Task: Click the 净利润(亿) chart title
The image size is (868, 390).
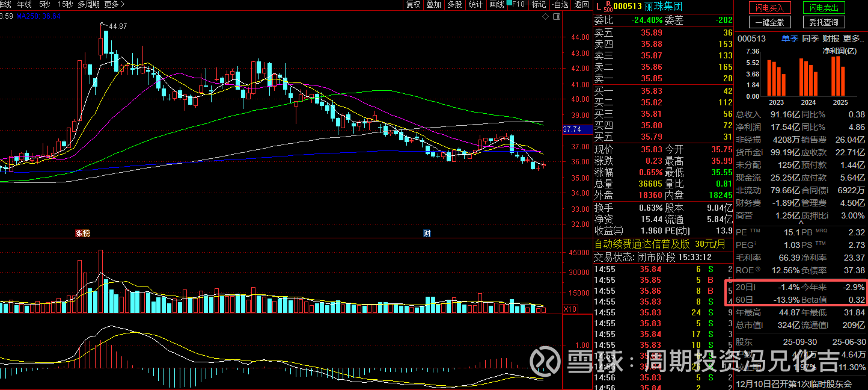Action: point(839,51)
